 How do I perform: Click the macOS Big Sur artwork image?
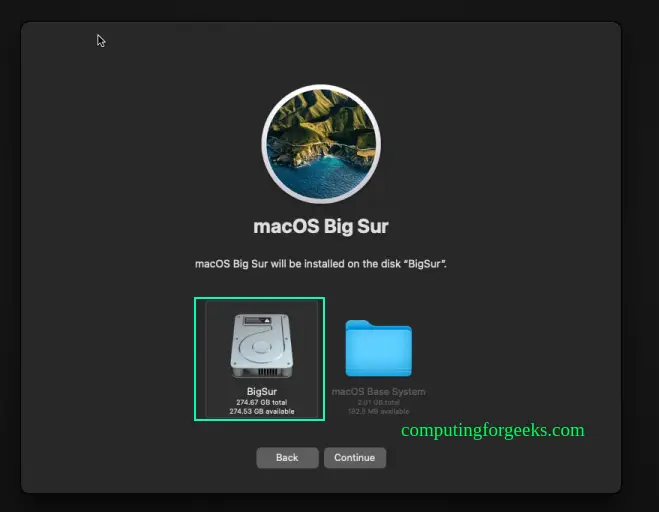click(321, 144)
